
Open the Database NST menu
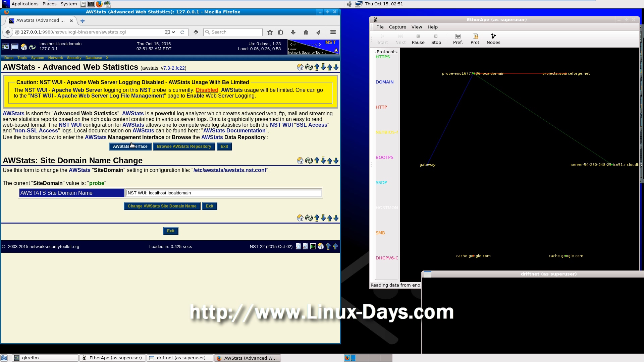[x=94, y=58]
